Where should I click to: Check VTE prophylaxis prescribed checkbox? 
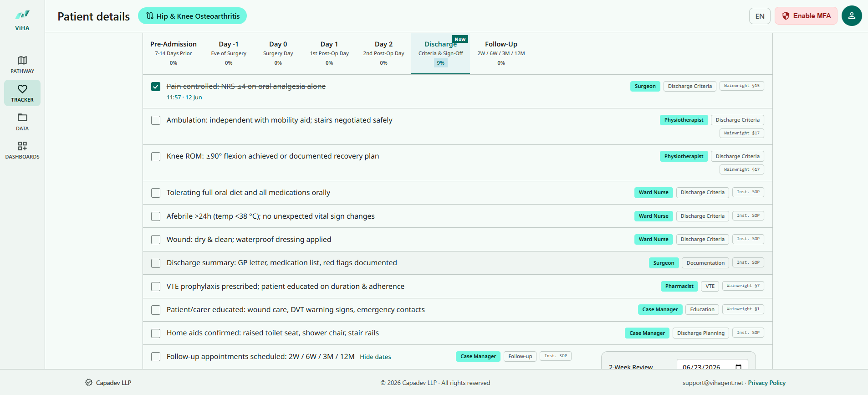156,287
